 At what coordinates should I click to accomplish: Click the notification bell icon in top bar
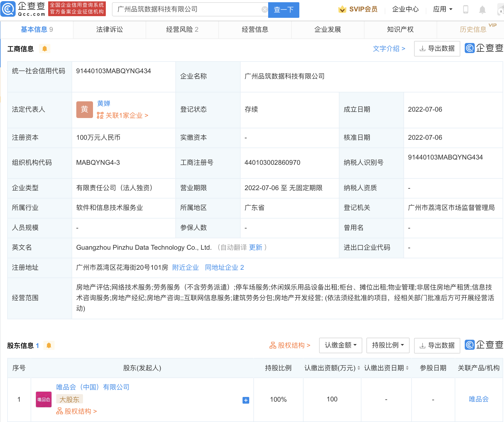[483, 9]
